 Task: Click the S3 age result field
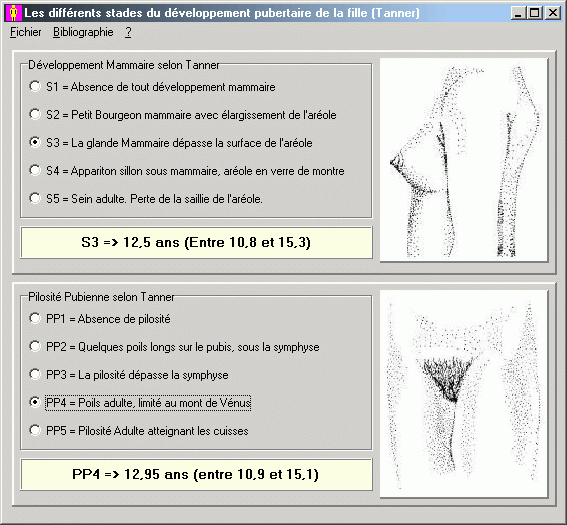196,242
